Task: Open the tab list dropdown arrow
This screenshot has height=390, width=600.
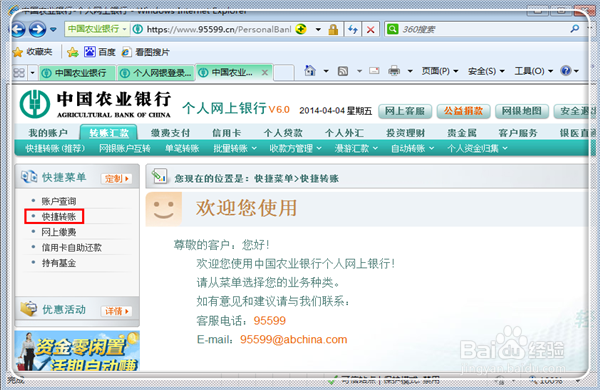Action: 33,72
